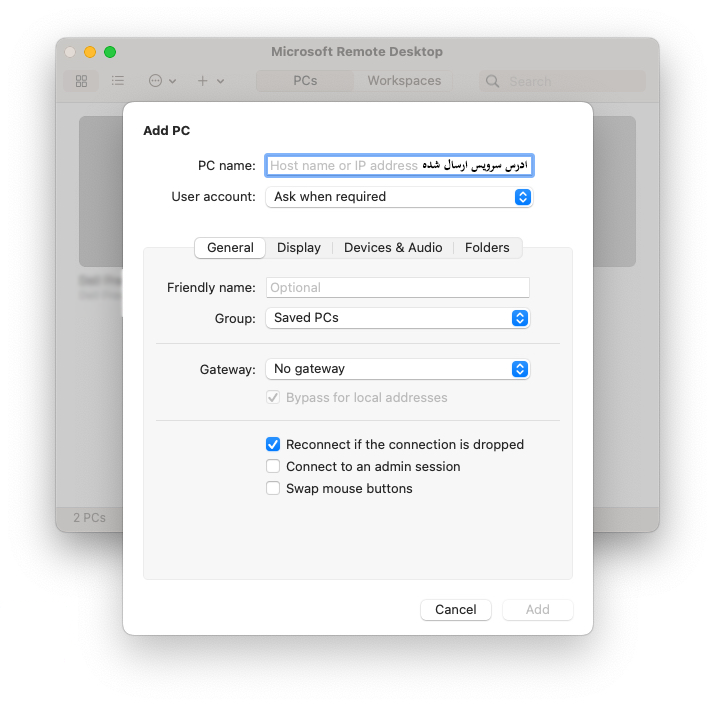715x709 pixels.
Task: Click the Add button in dialog
Action: (x=538, y=610)
